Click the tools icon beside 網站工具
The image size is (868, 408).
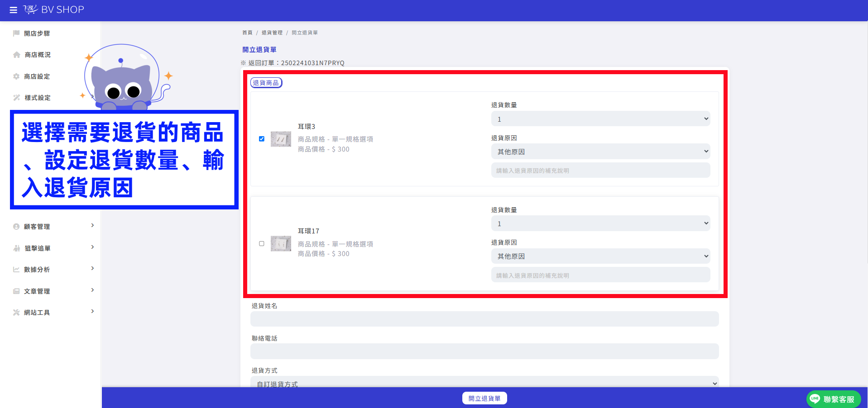tap(16, 313)
